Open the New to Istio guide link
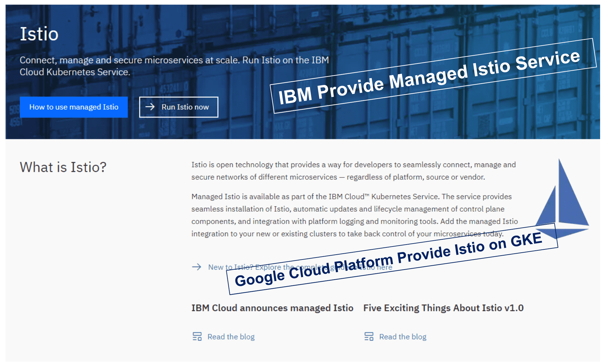 [x=300, y=267]
